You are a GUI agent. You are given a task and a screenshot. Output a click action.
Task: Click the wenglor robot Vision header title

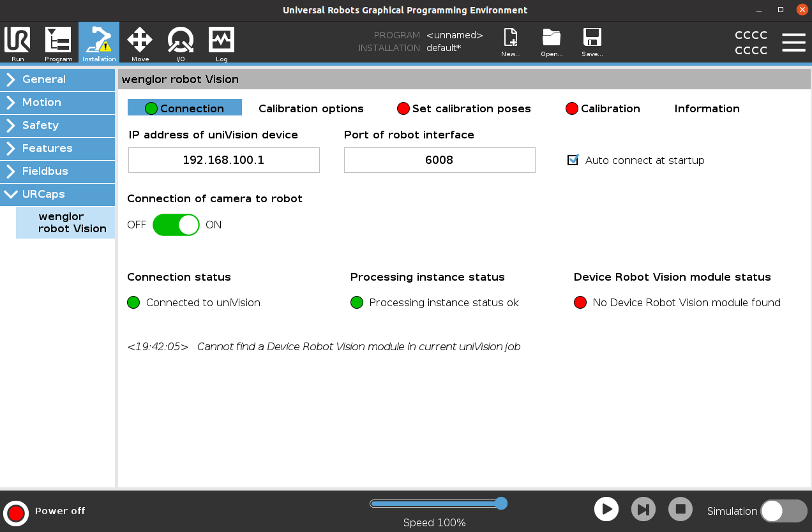[180, 79]
